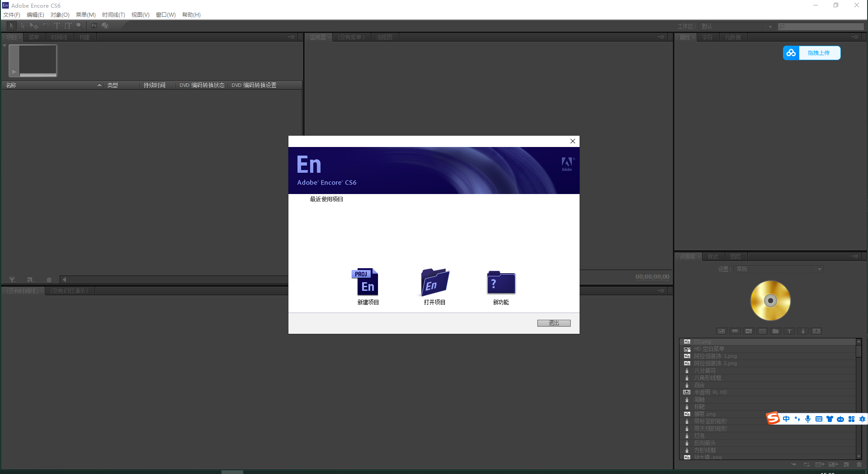Switch to the 样式 tab in the library panel
This screenshot has width=868, height=474.
tap(713, 256)
